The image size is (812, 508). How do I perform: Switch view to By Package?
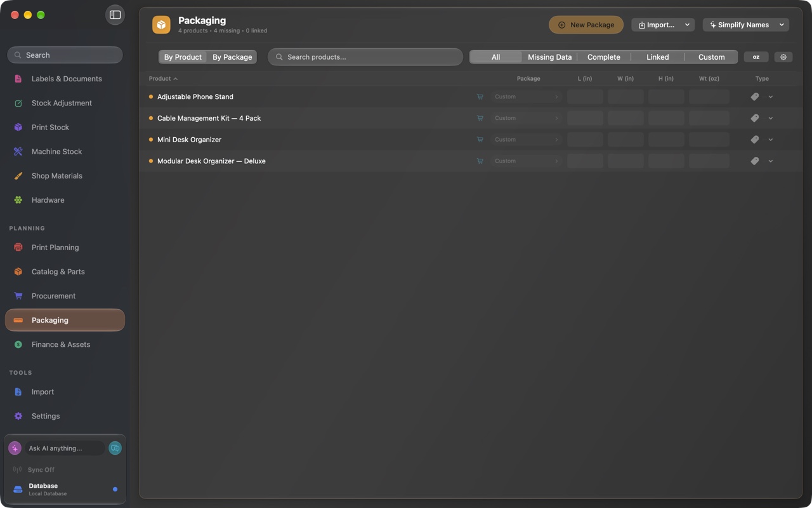(232, 57)
